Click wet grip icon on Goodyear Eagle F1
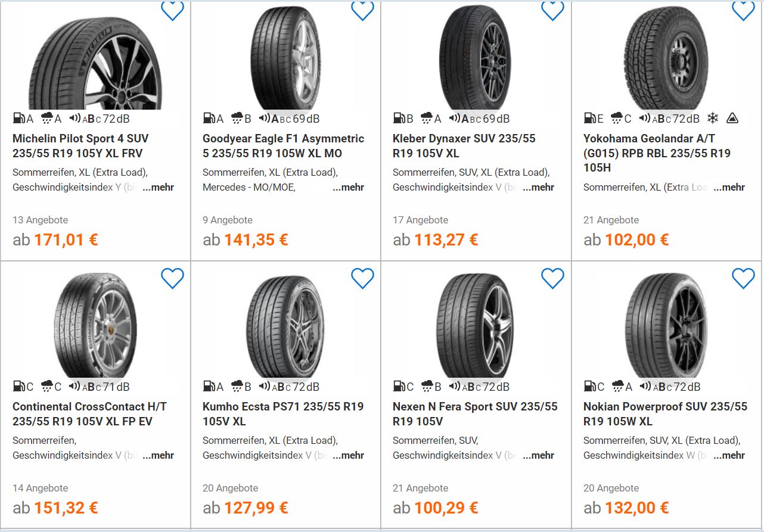This screenshot has width=764, height=532. click(237, 119)
